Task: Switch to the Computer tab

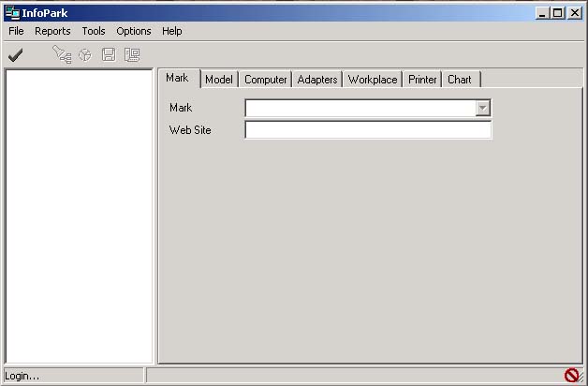Action: tap(266, 80)
